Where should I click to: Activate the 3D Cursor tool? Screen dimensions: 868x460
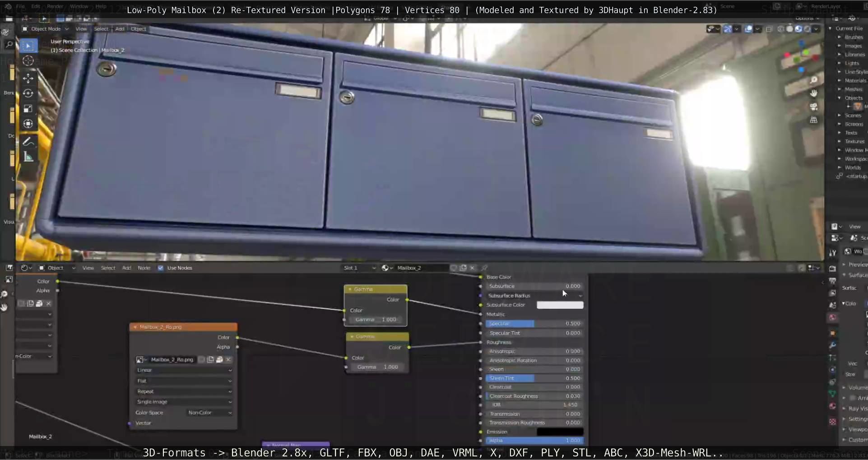coord(28,61)
